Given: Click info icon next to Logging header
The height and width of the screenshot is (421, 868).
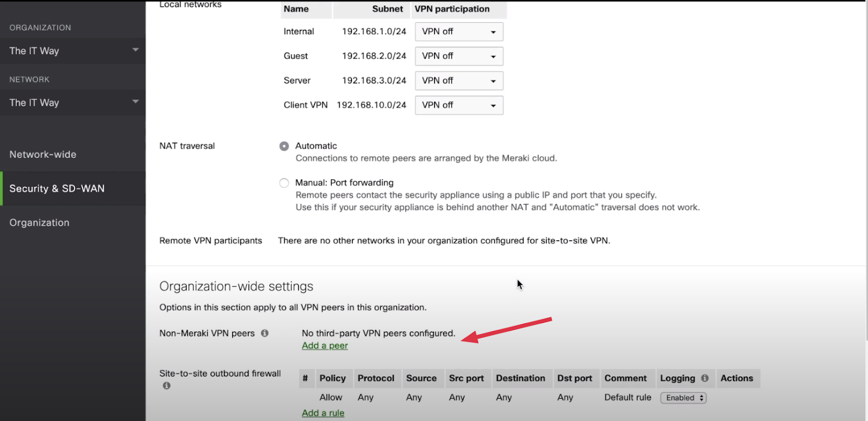Looking at the screenshot, I should point(705,378).
